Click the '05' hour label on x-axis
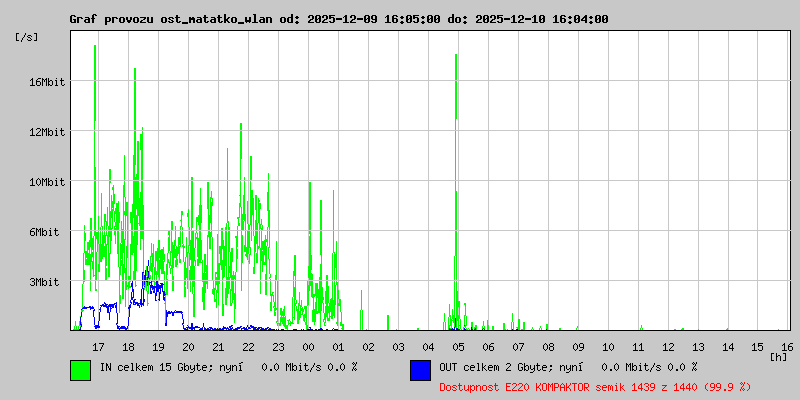This screenshot has width=800, height=400. coord(458,347)
